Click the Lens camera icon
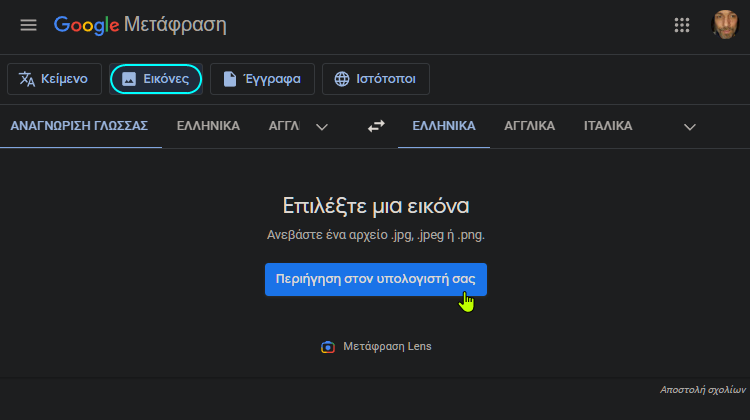The width and height of the screenshot is (750, 420). [x=328, y=347]
